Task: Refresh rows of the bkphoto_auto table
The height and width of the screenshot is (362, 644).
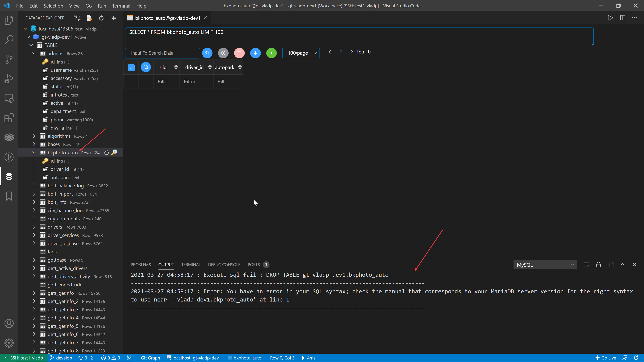Action: [106, 152]
